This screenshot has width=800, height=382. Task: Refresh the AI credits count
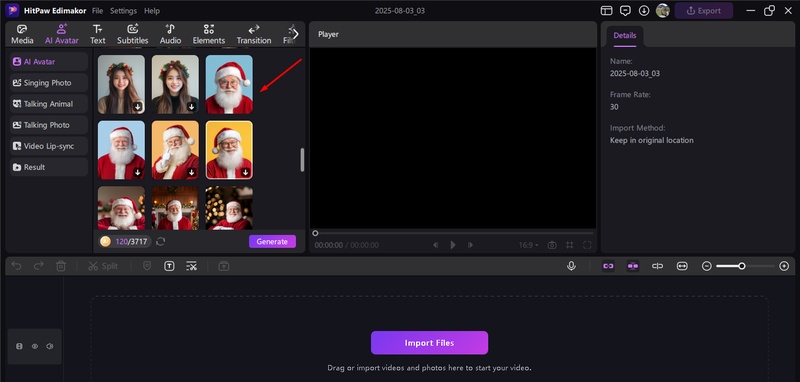tap(161, 242)
